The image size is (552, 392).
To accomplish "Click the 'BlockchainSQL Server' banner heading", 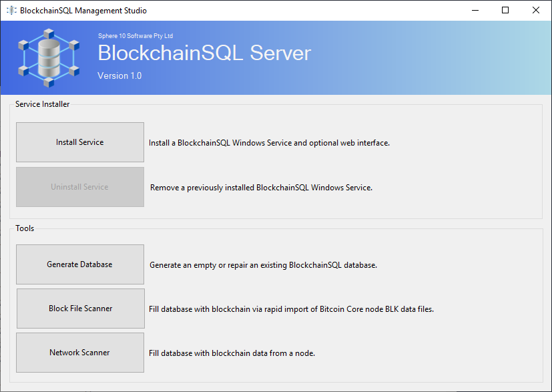I will tap(204, 53).
